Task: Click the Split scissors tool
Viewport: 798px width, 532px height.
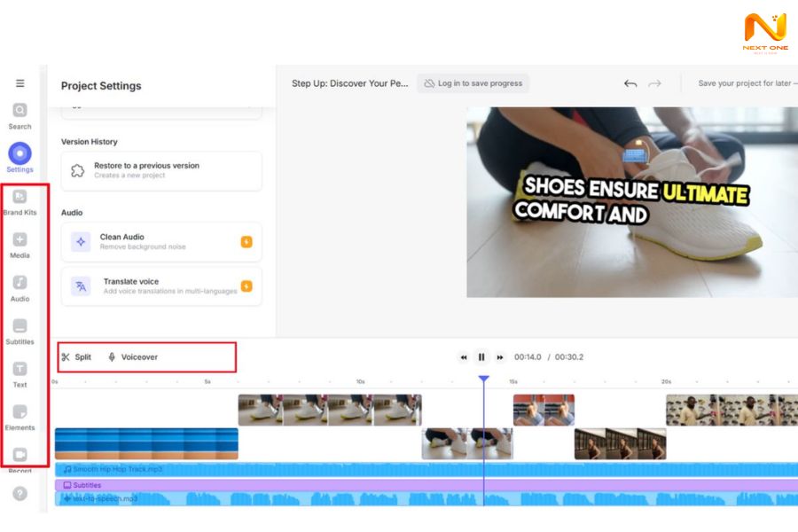Action: point(76,357)
